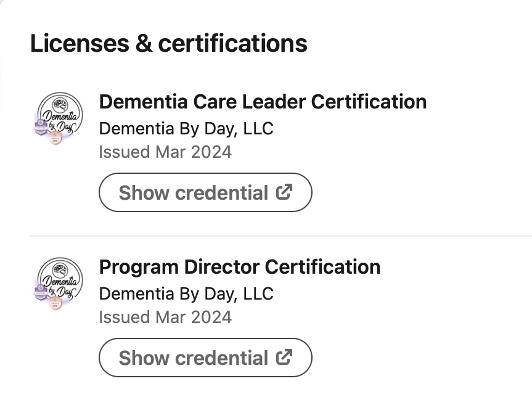Click pink shield badge on Care Leader certification logo
The image size is (532, 397).
click(x=55, y=137)
